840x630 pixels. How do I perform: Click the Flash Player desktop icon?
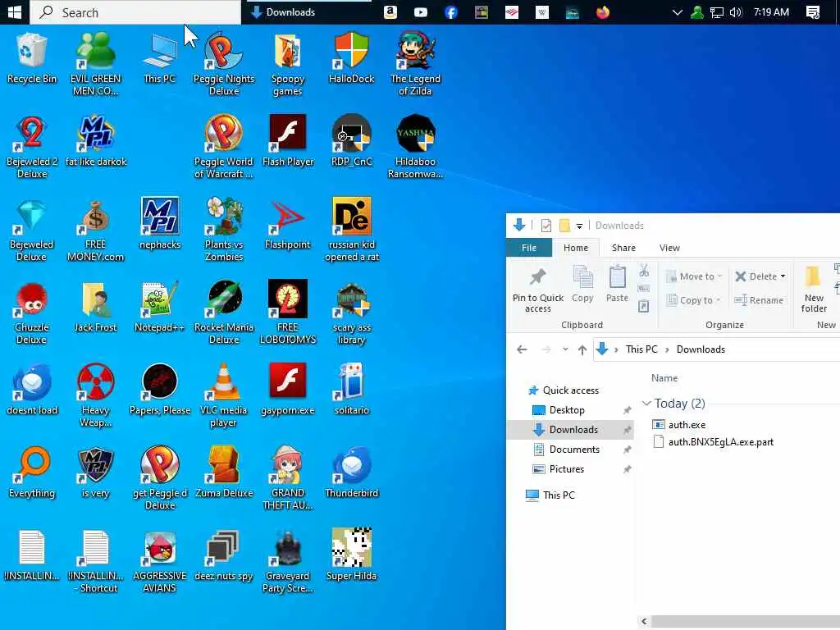point(288,141)
